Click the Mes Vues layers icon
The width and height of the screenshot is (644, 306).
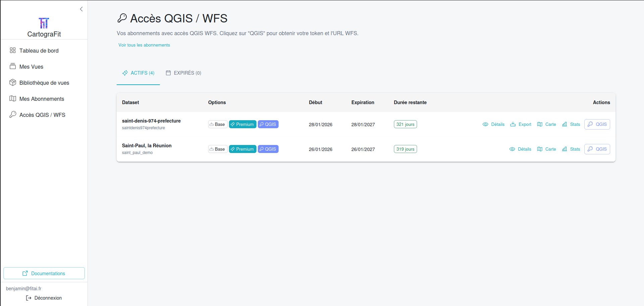[x=13, y=66]
